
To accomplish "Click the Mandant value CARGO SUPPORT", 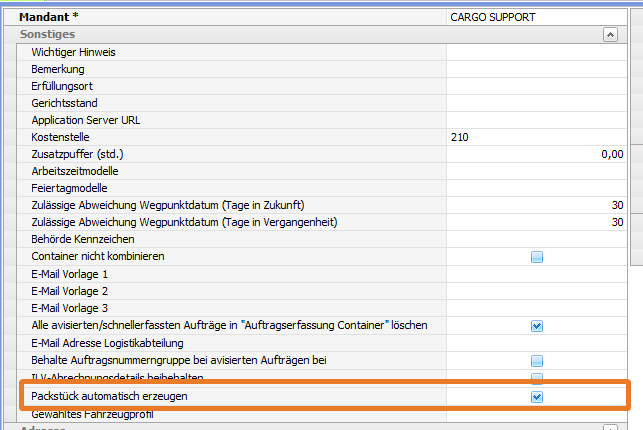I will point(536,16).
